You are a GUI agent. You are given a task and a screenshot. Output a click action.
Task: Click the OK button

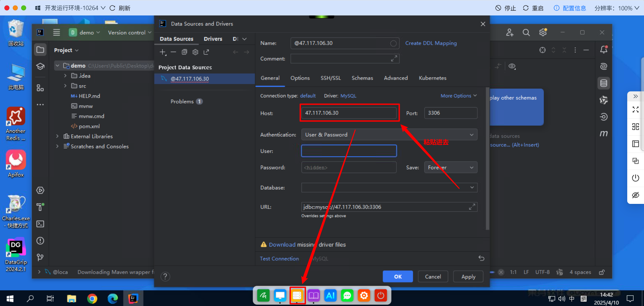click(398, 276)
